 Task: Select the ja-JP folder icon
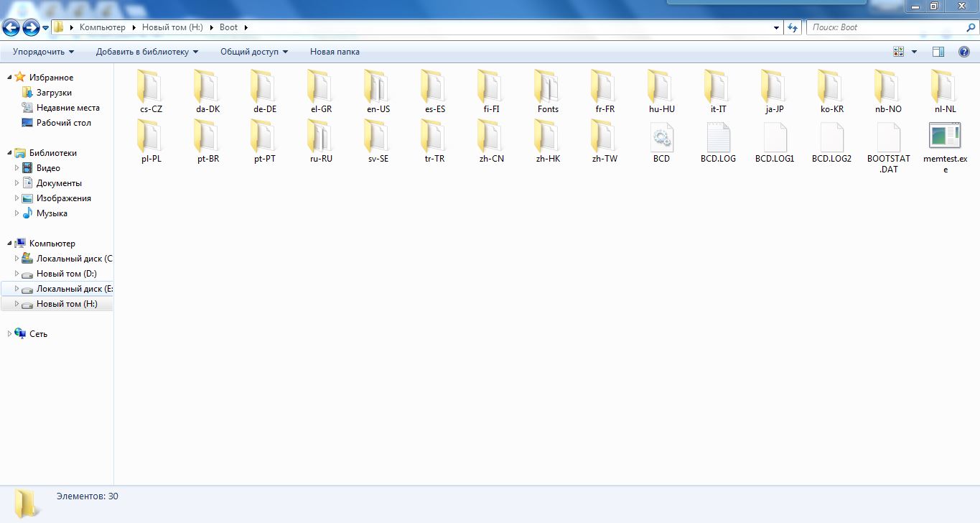775,87
